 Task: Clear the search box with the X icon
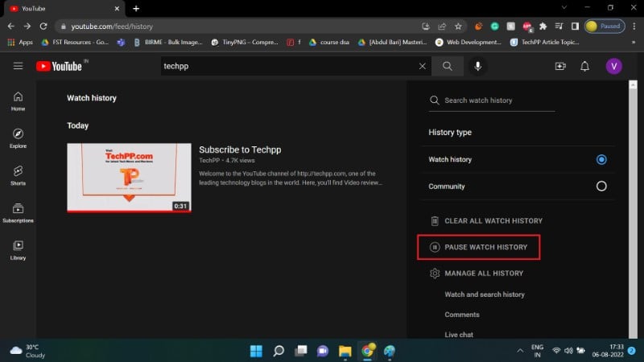click(x=422, y=66)
